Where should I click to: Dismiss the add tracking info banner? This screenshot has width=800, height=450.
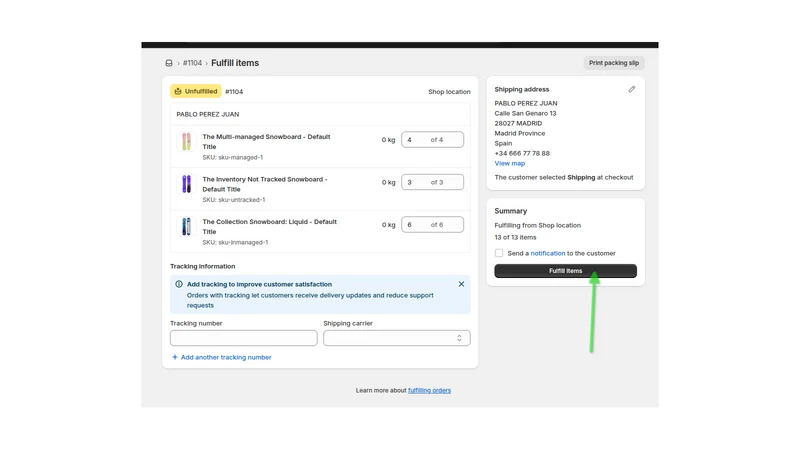[461, 284]
